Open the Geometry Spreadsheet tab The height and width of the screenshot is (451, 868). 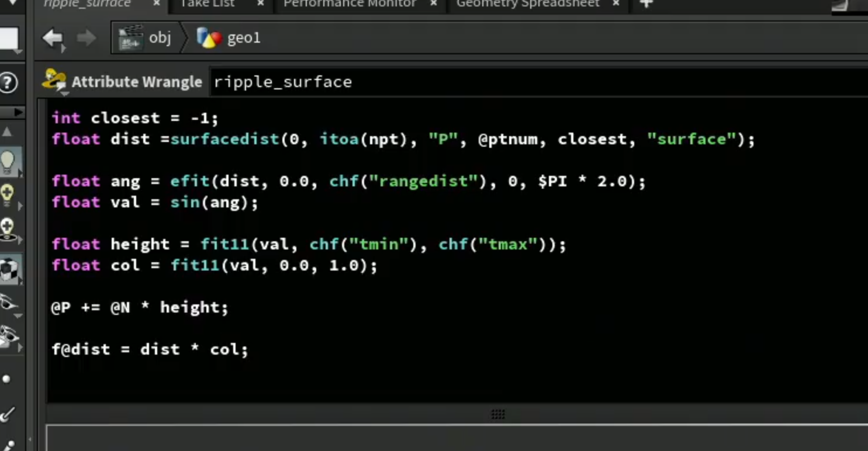(x=528, y=4)
